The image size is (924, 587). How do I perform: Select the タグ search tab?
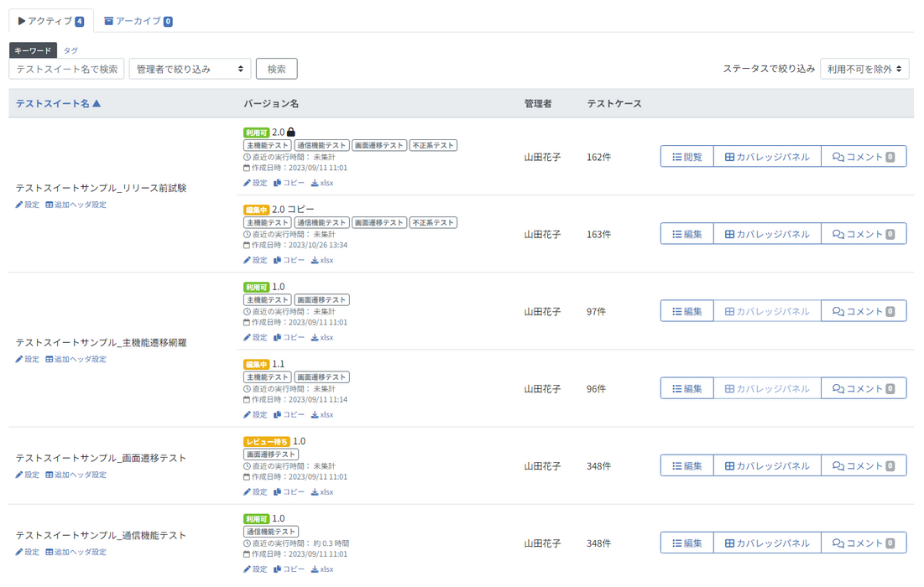[x=70, y=51]
